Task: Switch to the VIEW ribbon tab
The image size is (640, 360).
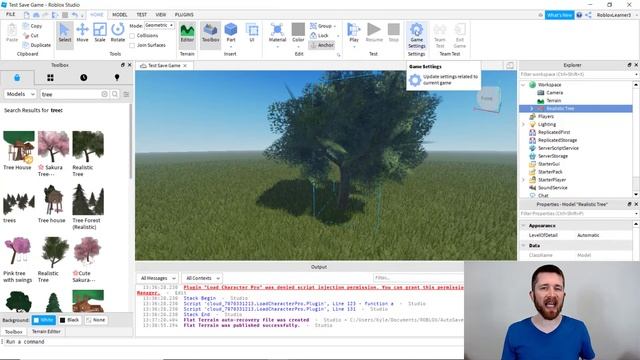Action: tap(161, 15)
